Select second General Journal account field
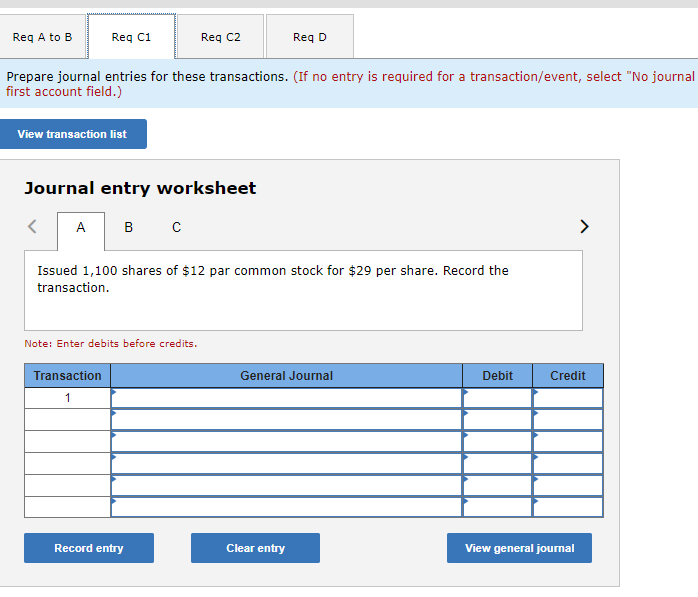The height and width of the screenshot is (597, 698). tap(287, 420)
